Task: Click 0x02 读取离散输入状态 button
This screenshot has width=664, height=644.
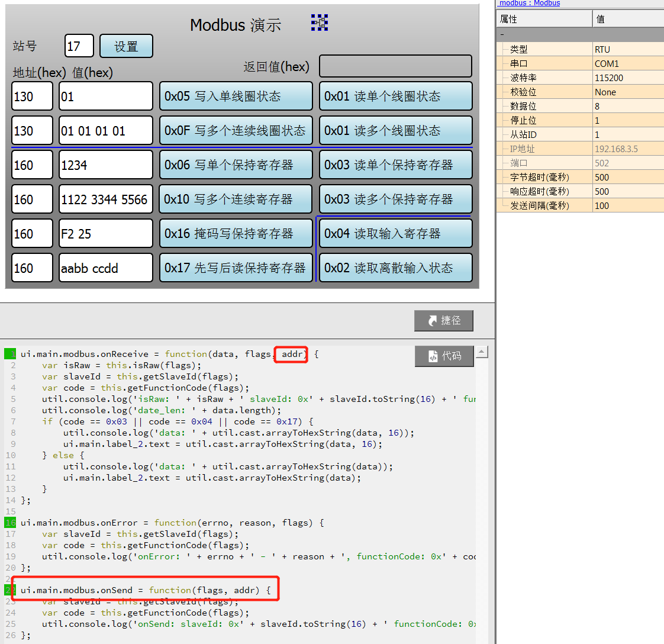Action: [395, 268]
